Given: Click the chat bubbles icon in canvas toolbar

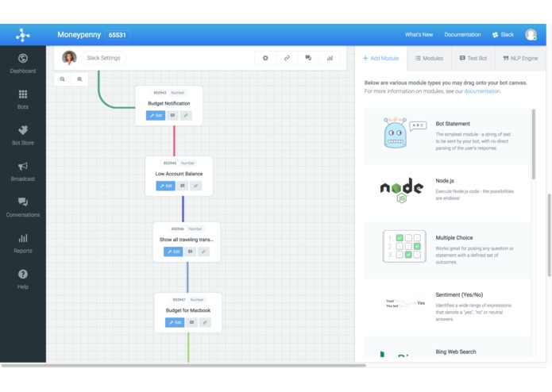Looking at the screenshot, I should 308,58.
